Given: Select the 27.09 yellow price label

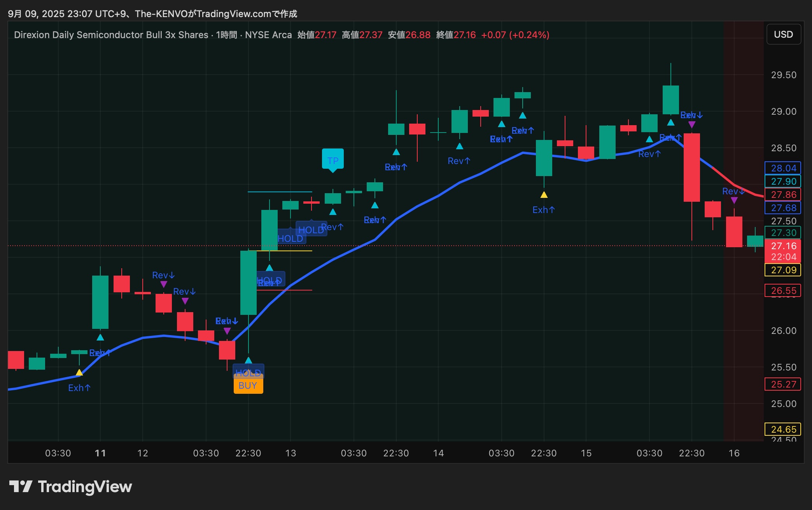Looking at the screenshot, I should [x=783, y=270].
